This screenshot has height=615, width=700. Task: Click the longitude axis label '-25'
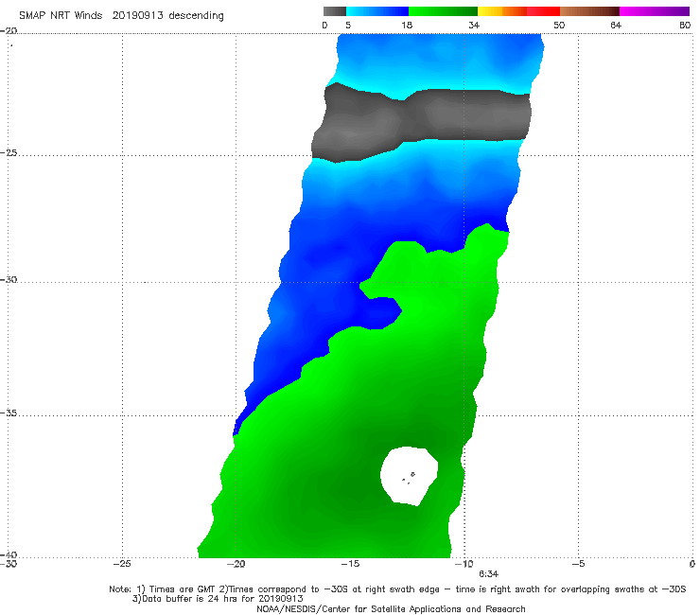coord(122,564)
